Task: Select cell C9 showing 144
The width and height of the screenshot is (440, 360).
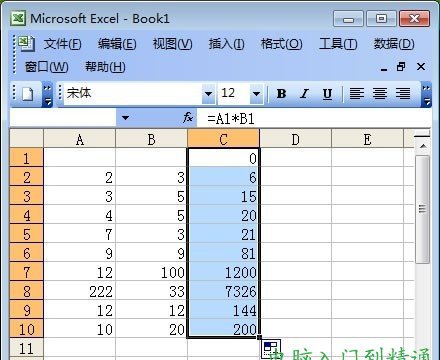Action: (x=223, y=310)
